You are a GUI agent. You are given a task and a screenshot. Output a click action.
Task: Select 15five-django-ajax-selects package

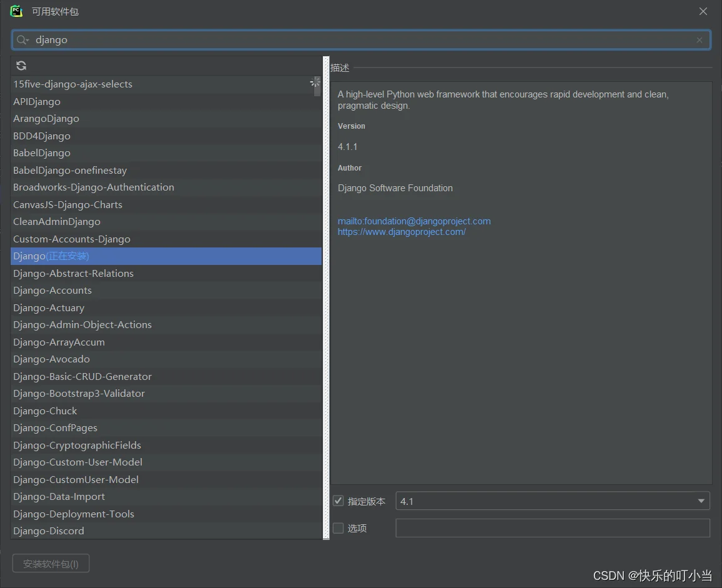pyautogui.click(x=166, y=84)
